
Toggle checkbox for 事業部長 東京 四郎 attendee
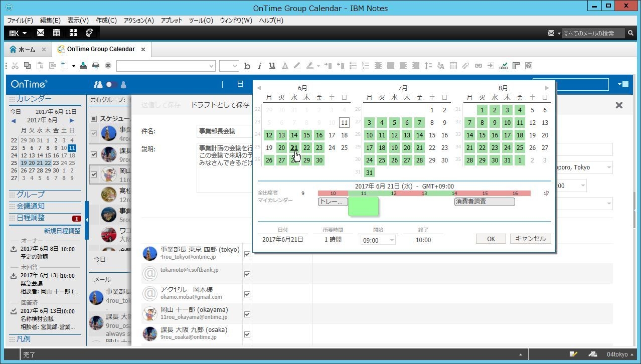(x=247, y=254)
